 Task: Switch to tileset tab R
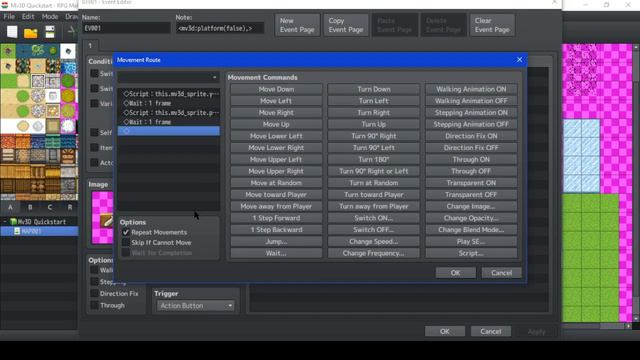point(69,207)
